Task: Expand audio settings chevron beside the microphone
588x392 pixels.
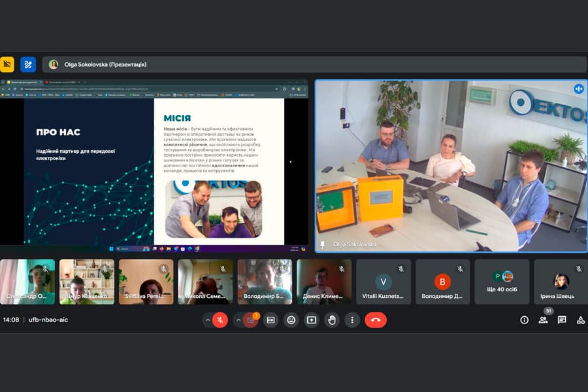Action: click(x=207, y=320)
